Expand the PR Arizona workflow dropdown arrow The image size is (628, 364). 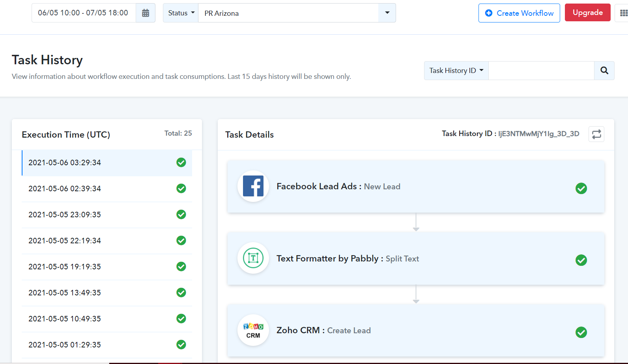click(387, 13)
